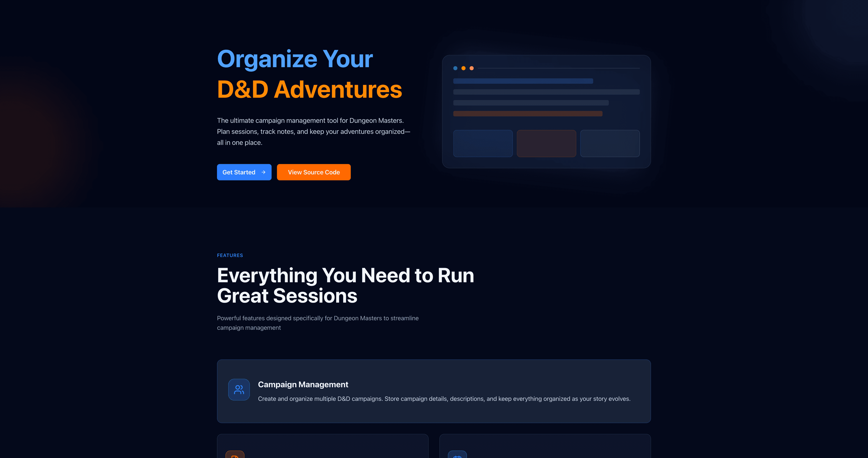Click the orange dot in the app preview header
This screenshot has height=458, width=868.
pyautogui.click(x=464, y=68)
